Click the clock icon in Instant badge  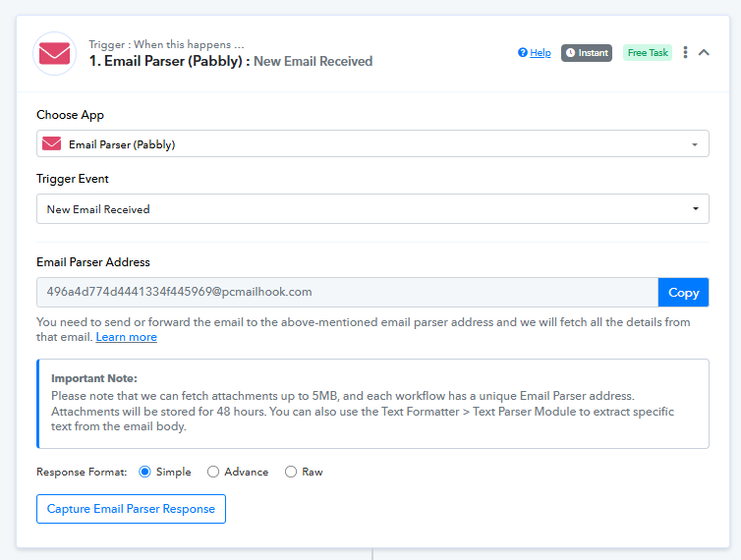pyautogui.click(x=570, y=53)
